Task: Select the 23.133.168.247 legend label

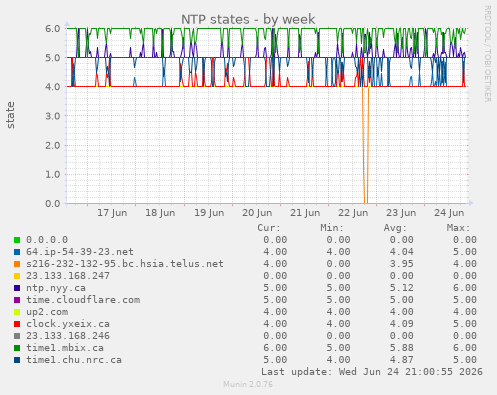Action: [x=68, y=276]
